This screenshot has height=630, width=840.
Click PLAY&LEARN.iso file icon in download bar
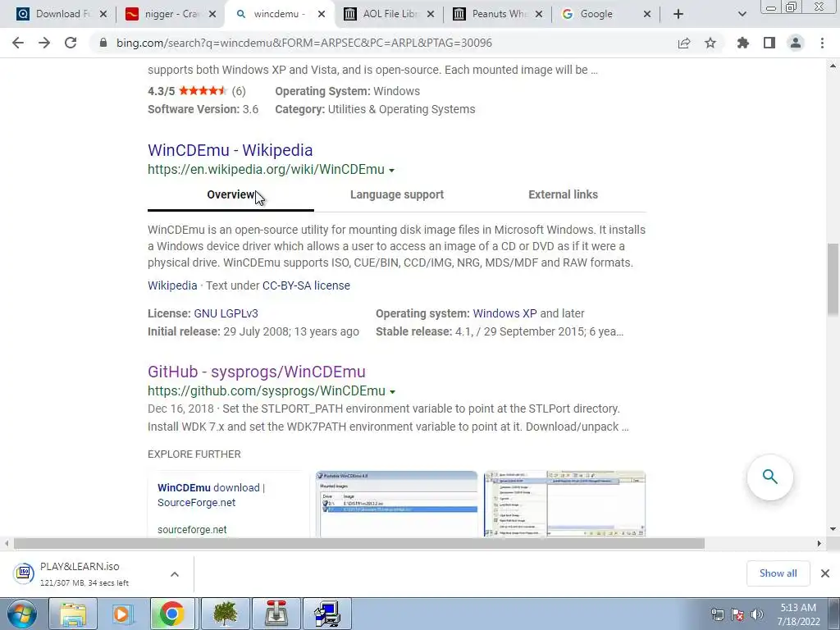[24, 573]
